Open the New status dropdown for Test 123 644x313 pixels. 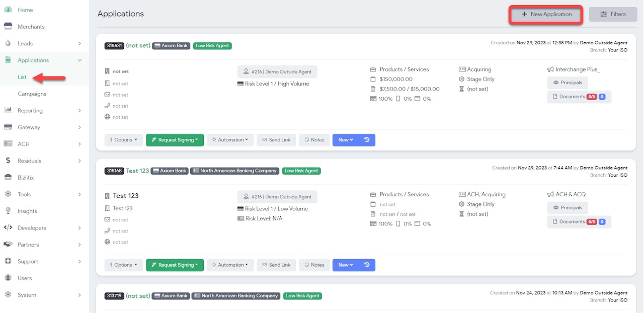(346, 265)
